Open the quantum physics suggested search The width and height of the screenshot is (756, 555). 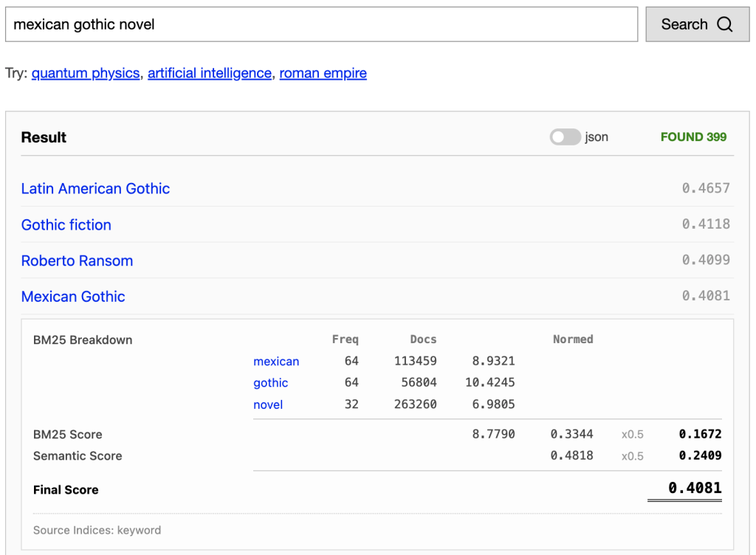click(x=86, y=73)
